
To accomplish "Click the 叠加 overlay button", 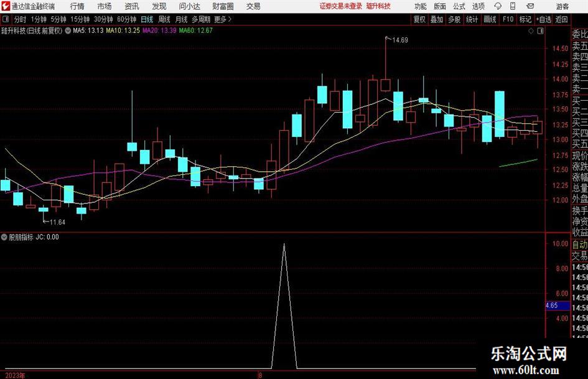I will (437, 19).
